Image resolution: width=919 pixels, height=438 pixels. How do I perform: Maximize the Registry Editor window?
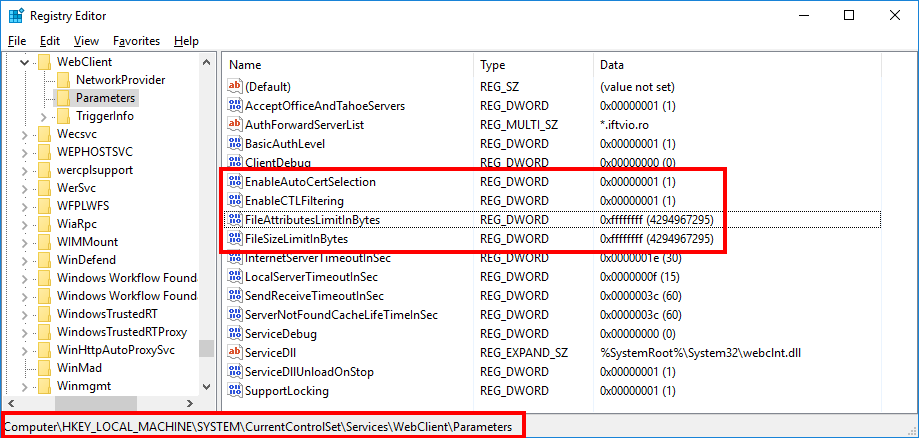pos(848,16)
